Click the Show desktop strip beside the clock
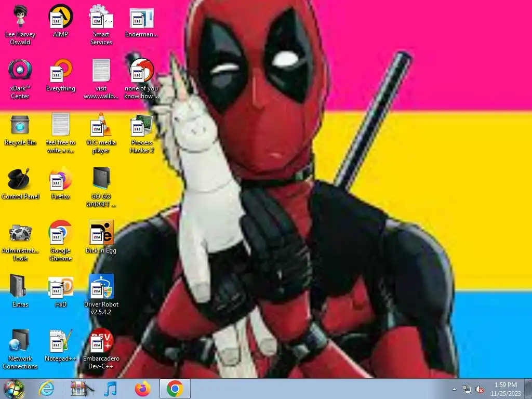This screenshot has height=399, width=532. [528, 389]
